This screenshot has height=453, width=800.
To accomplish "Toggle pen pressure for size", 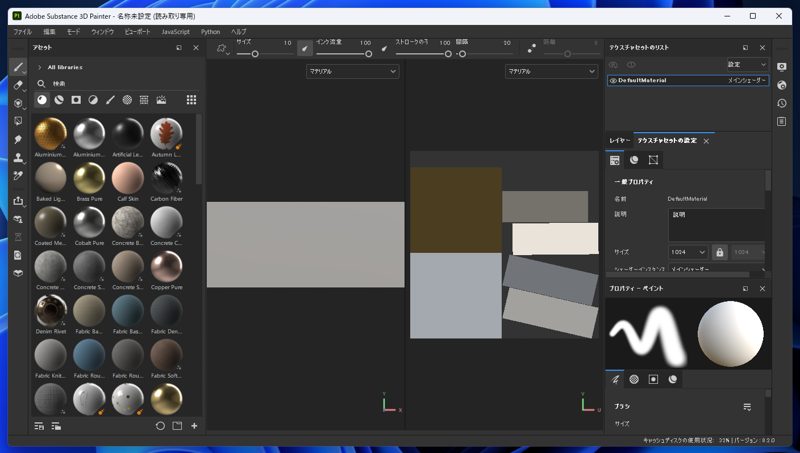I will (305, 48).
